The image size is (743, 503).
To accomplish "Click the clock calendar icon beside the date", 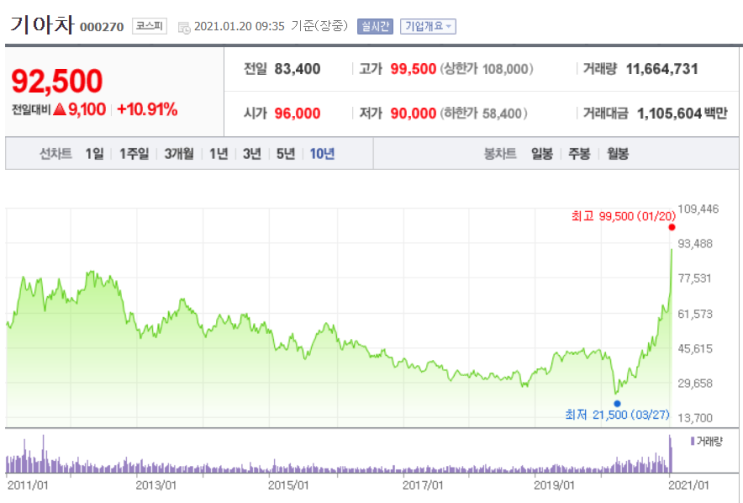I will pos(184,27).
